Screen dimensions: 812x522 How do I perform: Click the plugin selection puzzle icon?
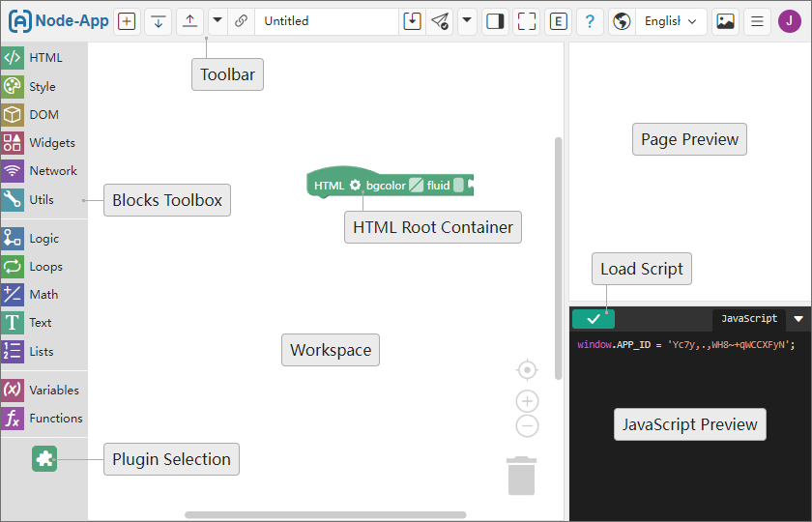point(44,459)
